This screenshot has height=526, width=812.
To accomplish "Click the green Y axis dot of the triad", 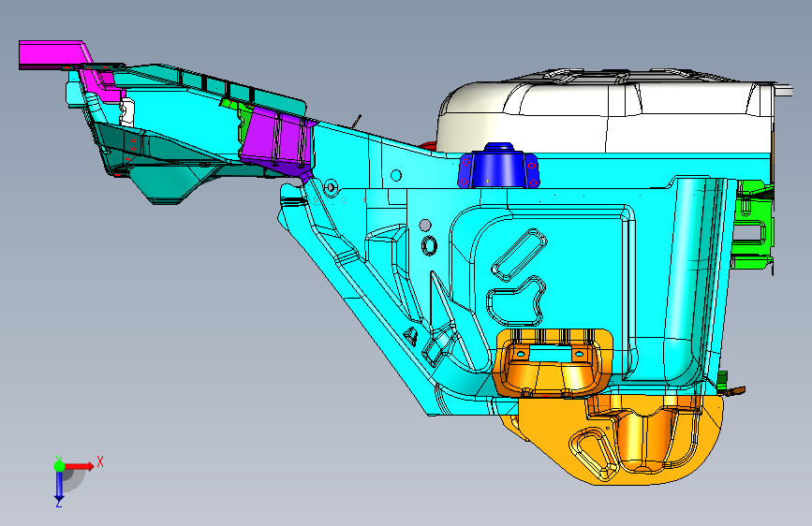I will (59, 466).
